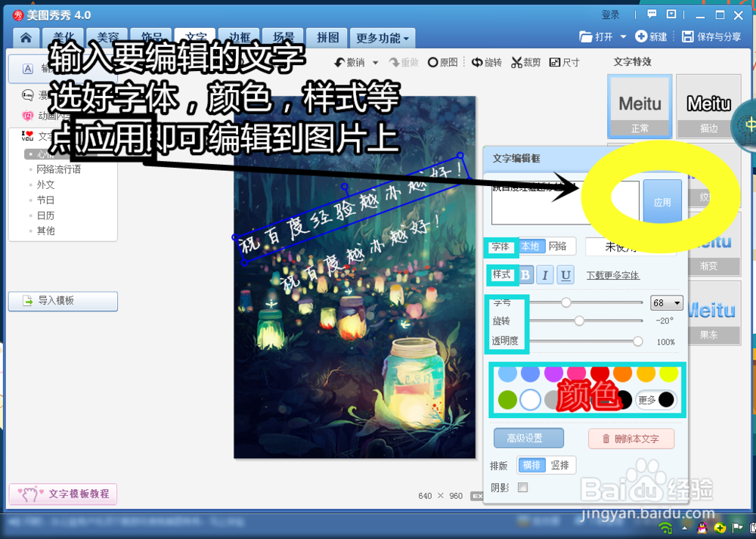The width and height of the screenshot is (756, 539).
Task: Click 删除本文字 delete text button
Action: pyautogui.click(x=631, y=438)
